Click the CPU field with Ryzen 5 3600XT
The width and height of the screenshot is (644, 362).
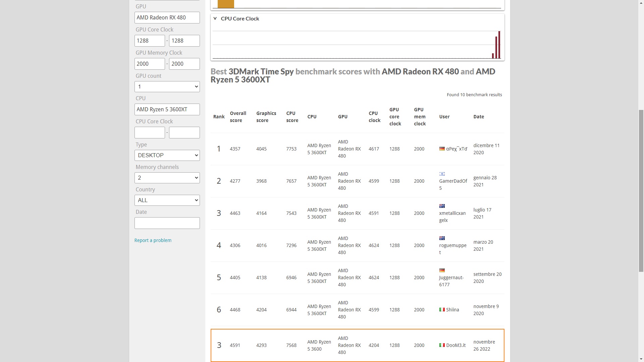point(167,110)
